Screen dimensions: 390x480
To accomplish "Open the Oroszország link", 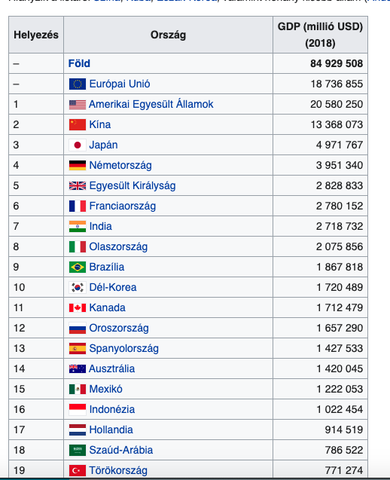I will click(x=119, y=328).
